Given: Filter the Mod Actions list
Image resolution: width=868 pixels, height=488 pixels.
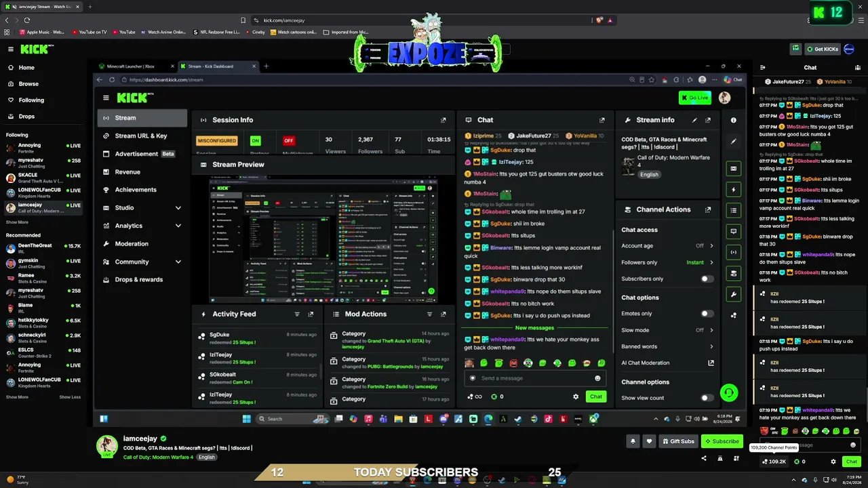Looking at the screenshot, I should [429, 314].
